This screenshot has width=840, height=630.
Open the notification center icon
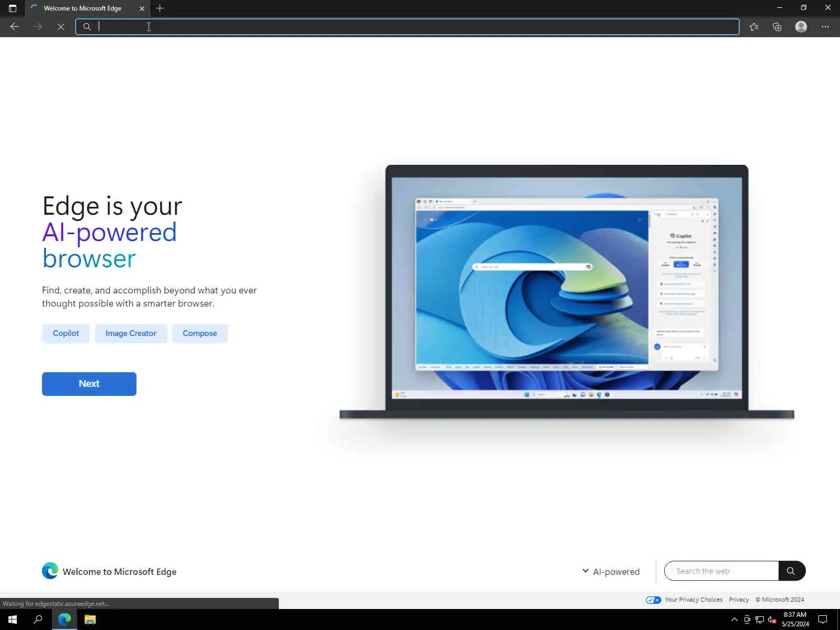point(823,619)
